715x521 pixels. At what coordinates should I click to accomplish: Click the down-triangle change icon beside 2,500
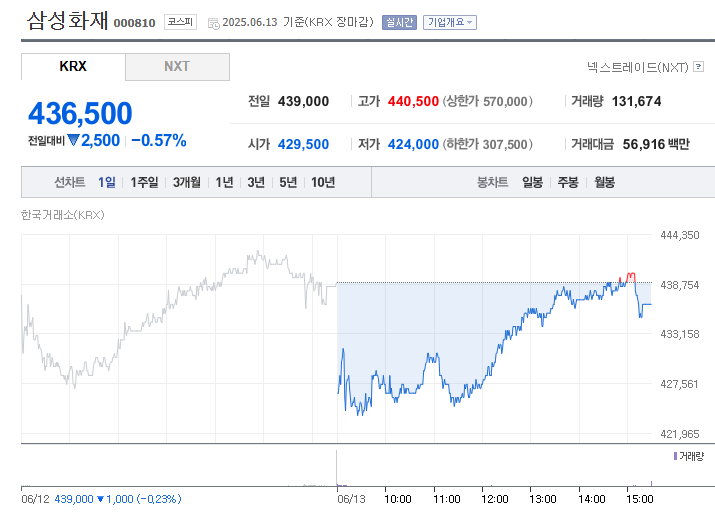73,140
